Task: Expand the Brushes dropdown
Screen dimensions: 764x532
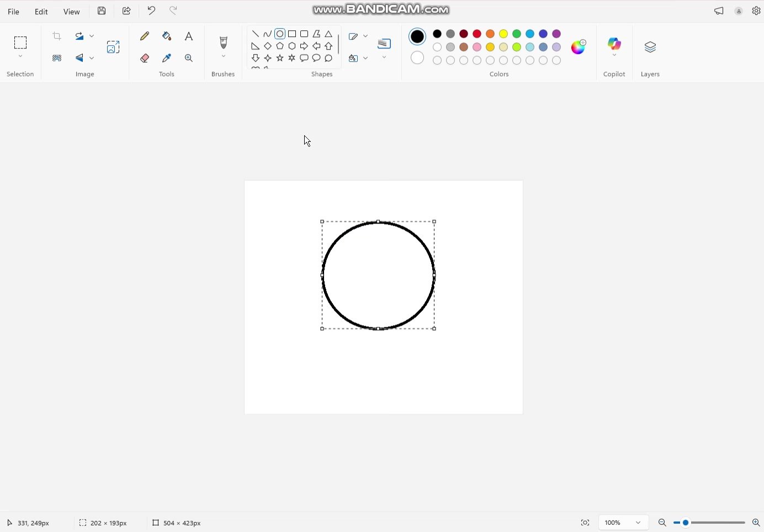Action: point(223,56)
